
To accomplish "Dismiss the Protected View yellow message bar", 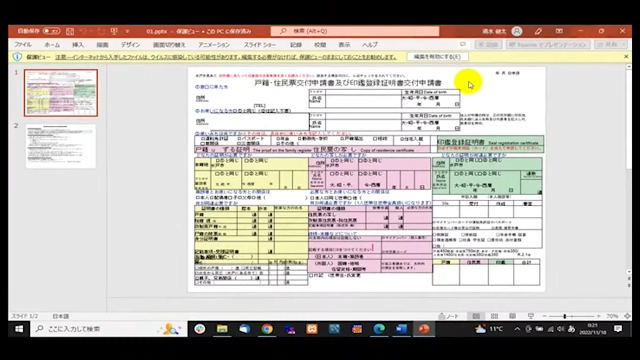I will click(x=626, y=57).
